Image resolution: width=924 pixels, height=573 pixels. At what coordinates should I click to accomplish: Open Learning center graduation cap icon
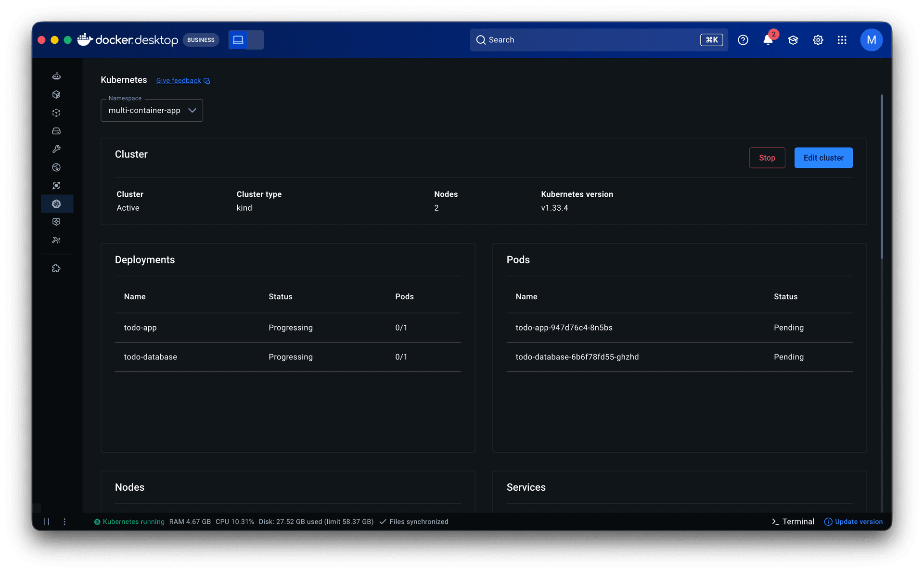[793, 40]
